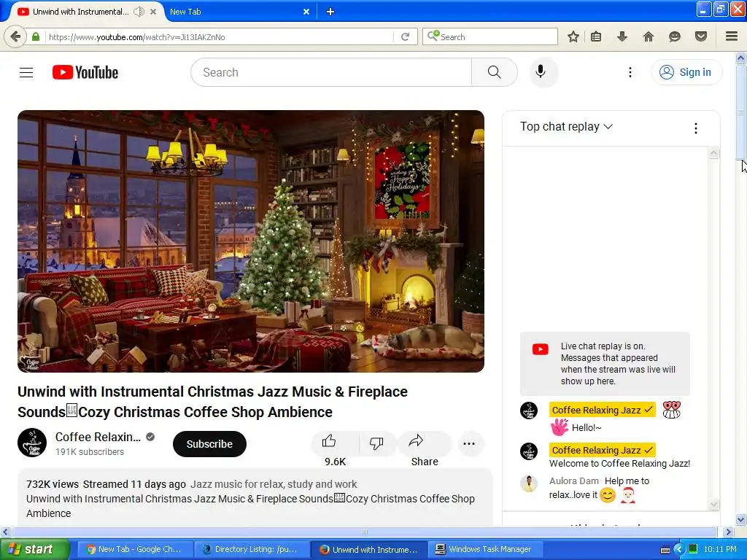
Task: Sign in to YouTube
Action: [x=686, y=72]
